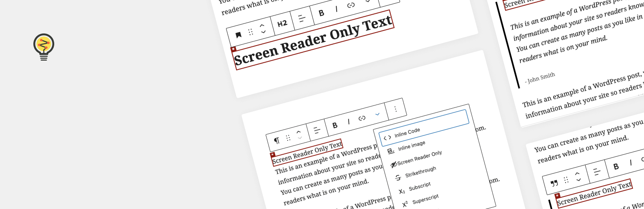Click the red asterisk marker on heading

coord(233,49)
